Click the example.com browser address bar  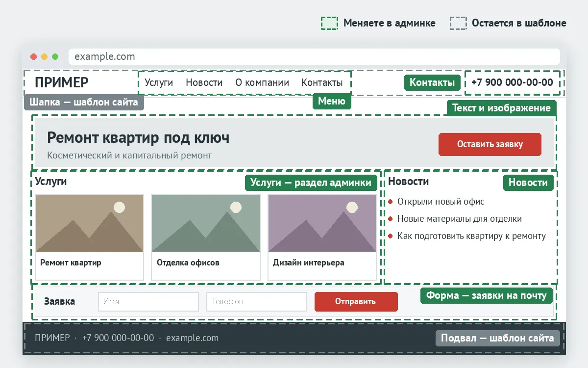coord(314,56)
